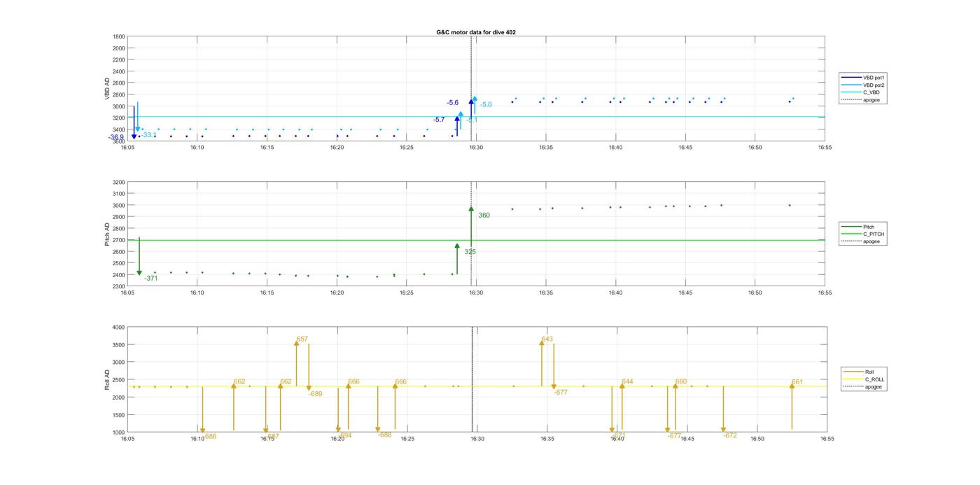
Task: Select the 'C_VBD' legend entry
Action: coord(862,92)
